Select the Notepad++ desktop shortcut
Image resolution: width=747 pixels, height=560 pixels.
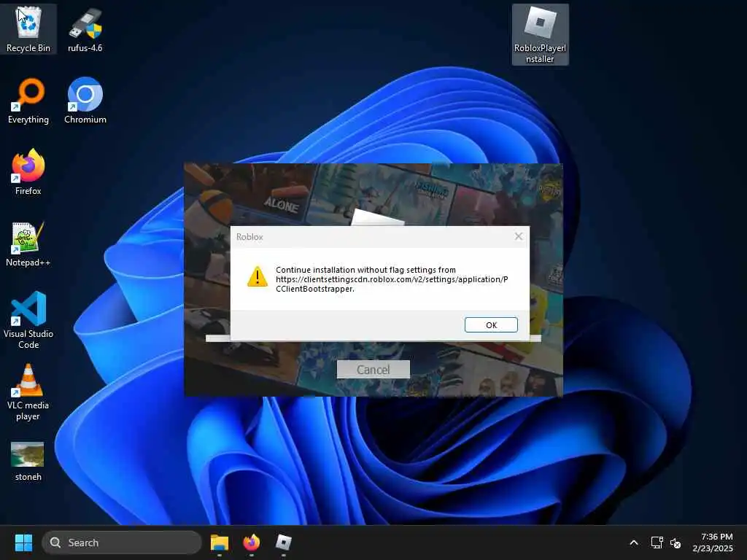coord(28,244)
